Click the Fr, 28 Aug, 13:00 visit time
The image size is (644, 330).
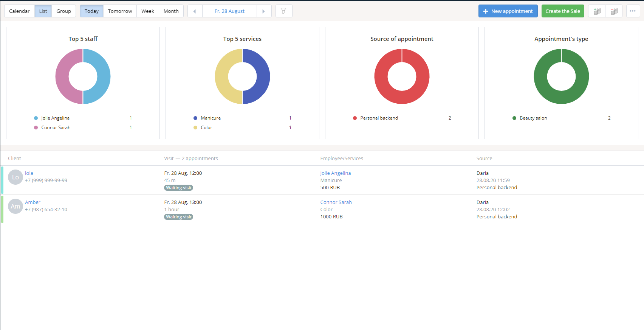183,202
